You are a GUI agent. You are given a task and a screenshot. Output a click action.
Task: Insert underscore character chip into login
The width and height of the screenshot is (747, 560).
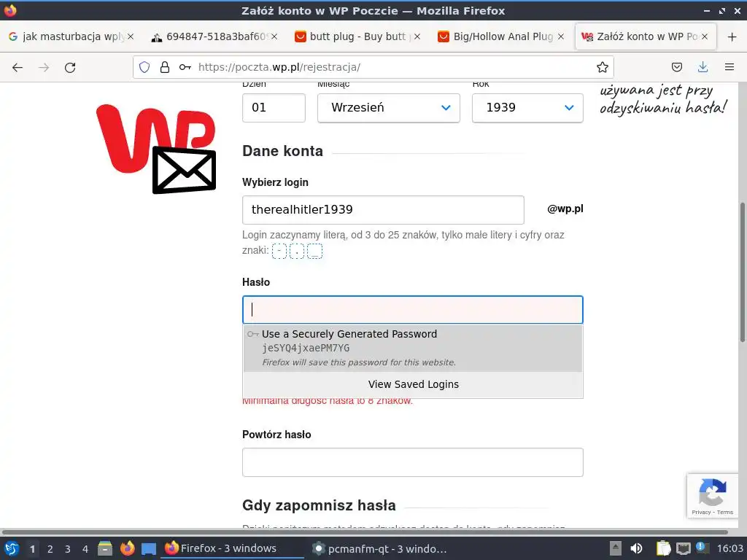coord(315,251)
